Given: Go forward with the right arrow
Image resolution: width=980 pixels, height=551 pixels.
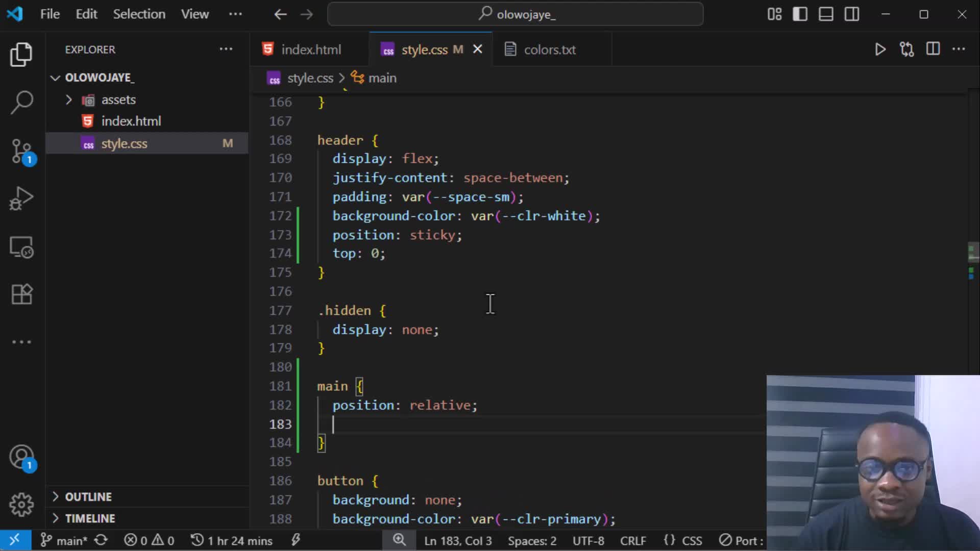Looking at the screenshot, I should pyautogui.click(x=307, y=14).
